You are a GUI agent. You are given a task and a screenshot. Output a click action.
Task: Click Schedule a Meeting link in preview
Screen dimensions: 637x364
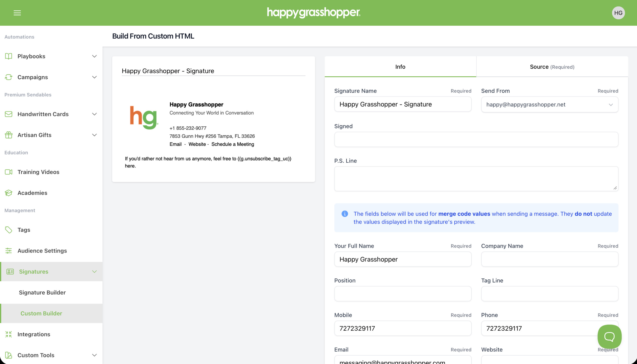point(232,144)
